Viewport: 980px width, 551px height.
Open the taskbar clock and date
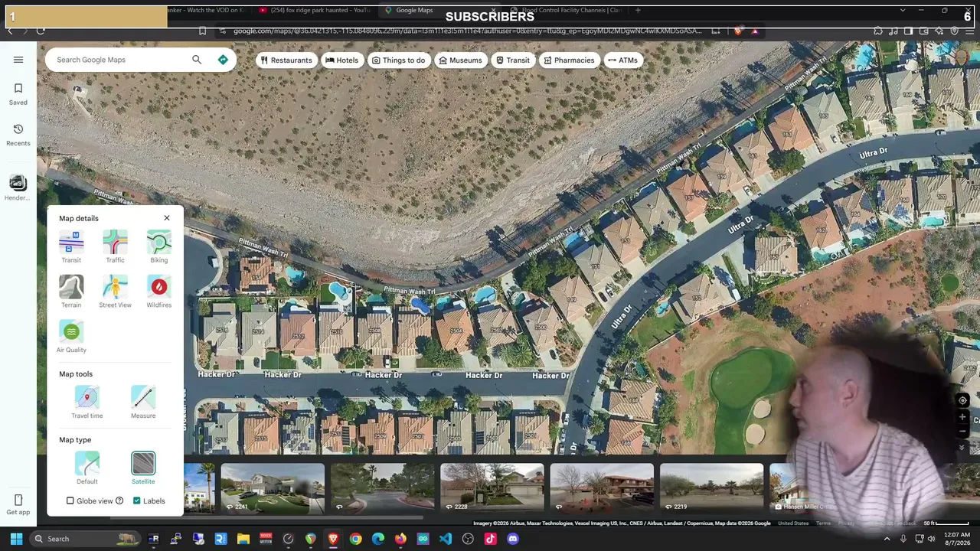(956, 539)
